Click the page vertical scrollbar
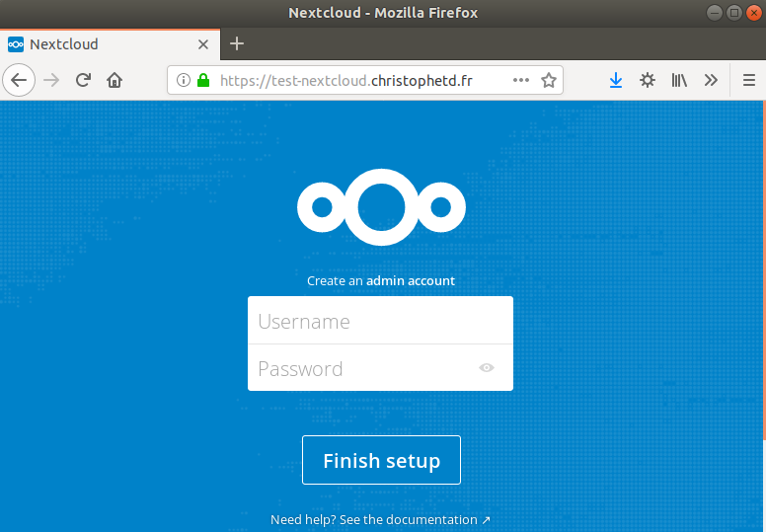Image resolution: width=766 pixels, height=532 pixels. click(764, 270)
